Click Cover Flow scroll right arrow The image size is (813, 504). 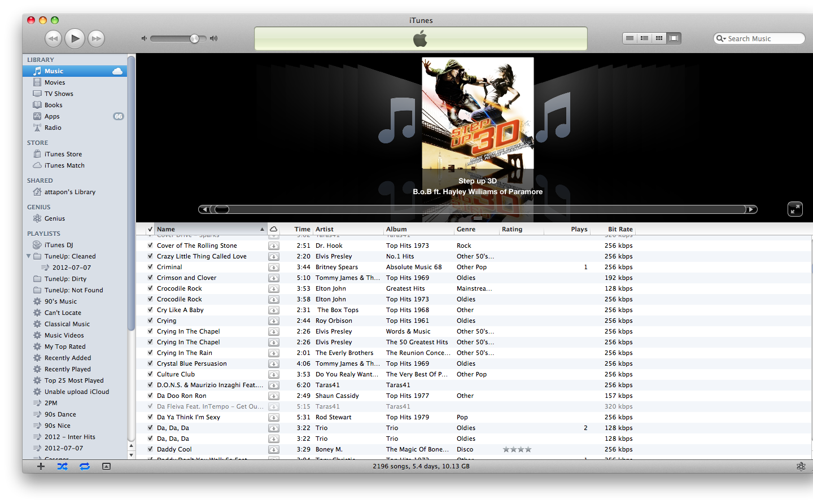coord(751,209)
